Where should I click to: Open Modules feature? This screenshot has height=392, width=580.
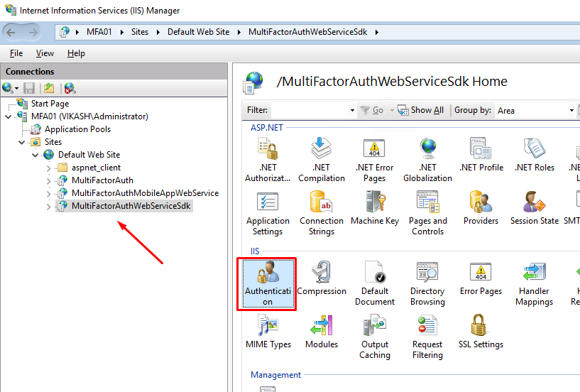[322, 332]
